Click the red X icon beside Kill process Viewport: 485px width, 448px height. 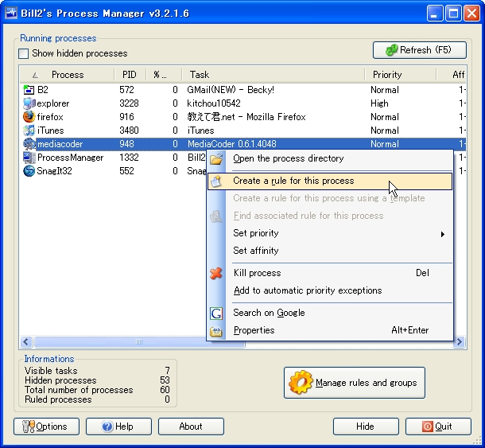point(216,274)
